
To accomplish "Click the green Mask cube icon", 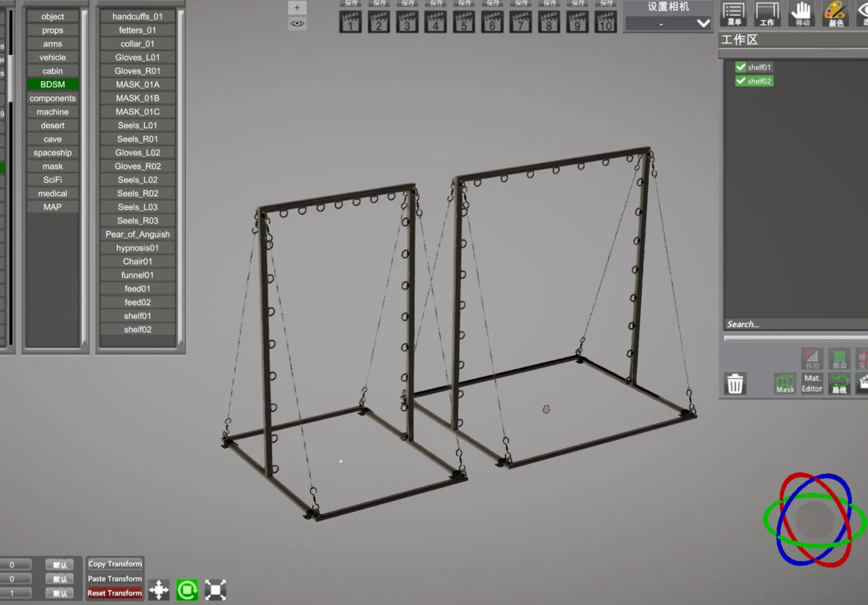I will [785, 384].
